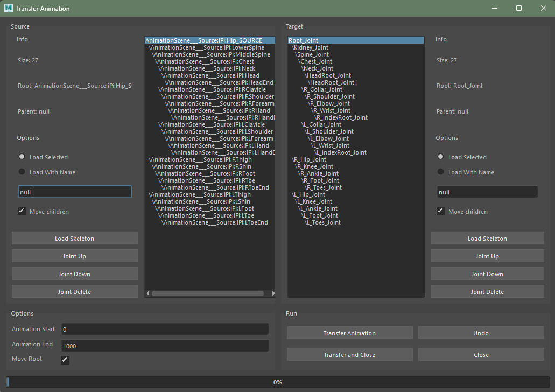Click source list horizontal scrollbar right arrow
Viewport: 555px width, 392px height.
tap(273, 293)
